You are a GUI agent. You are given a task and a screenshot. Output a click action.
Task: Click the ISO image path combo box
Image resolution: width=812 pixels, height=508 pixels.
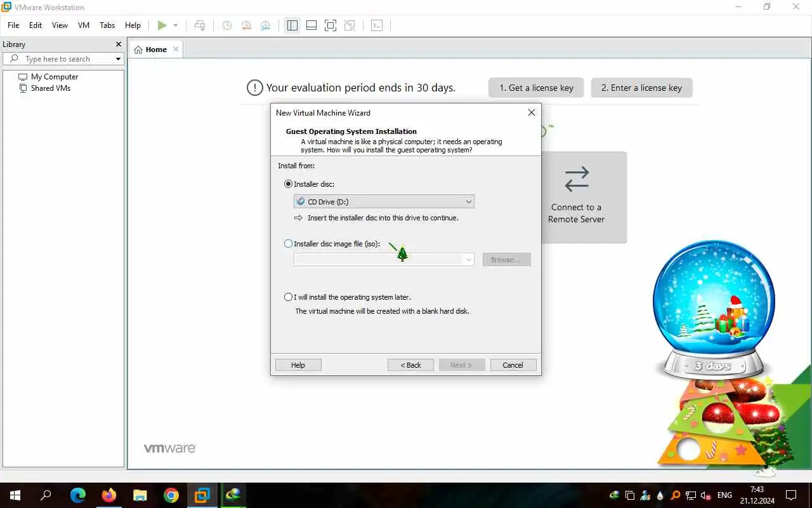pos(384,260)
